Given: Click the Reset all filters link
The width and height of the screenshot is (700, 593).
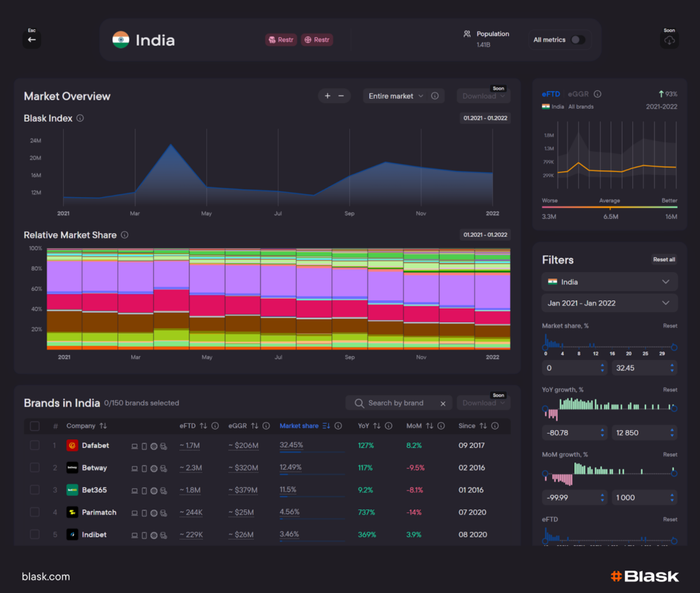Looking at the screenshot, I should click(x=664, y=259).
